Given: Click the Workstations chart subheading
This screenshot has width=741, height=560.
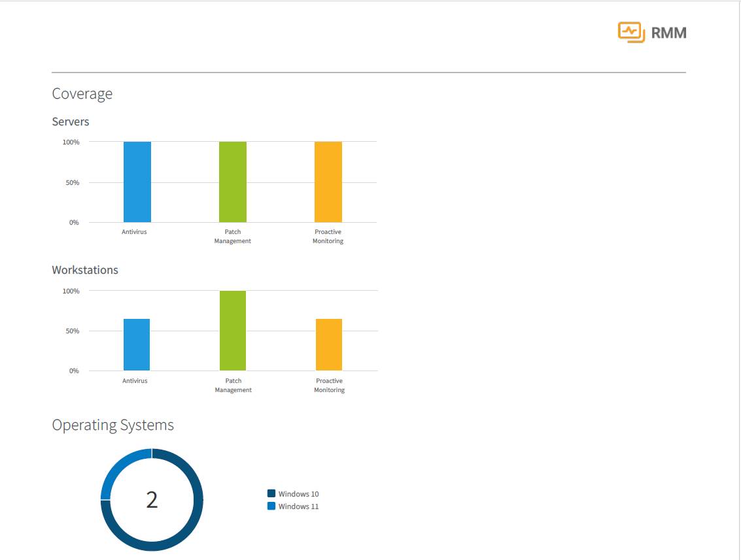Looking at the screenshot, I should point(85,270).
